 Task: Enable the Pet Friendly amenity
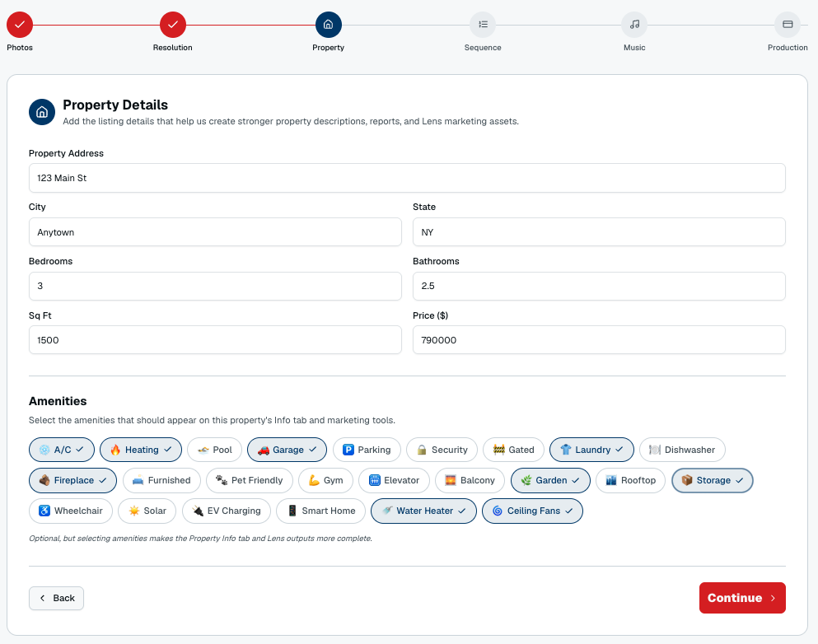click(250, 480)
